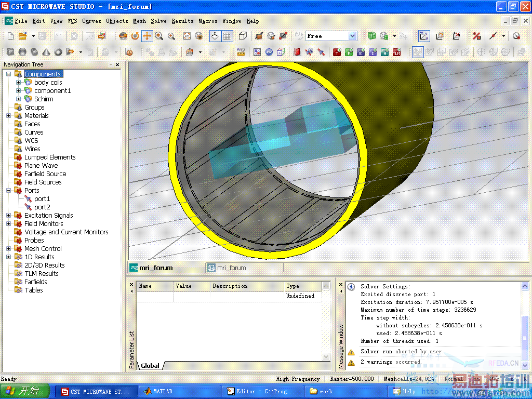Toggle the wireframe cube view
Screen dimensions: 532x399
[243, 36]
